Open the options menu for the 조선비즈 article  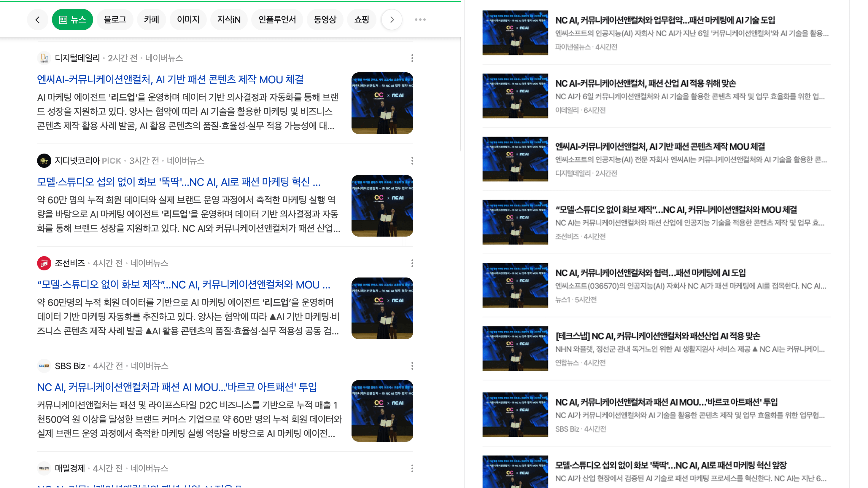[412, 263]
